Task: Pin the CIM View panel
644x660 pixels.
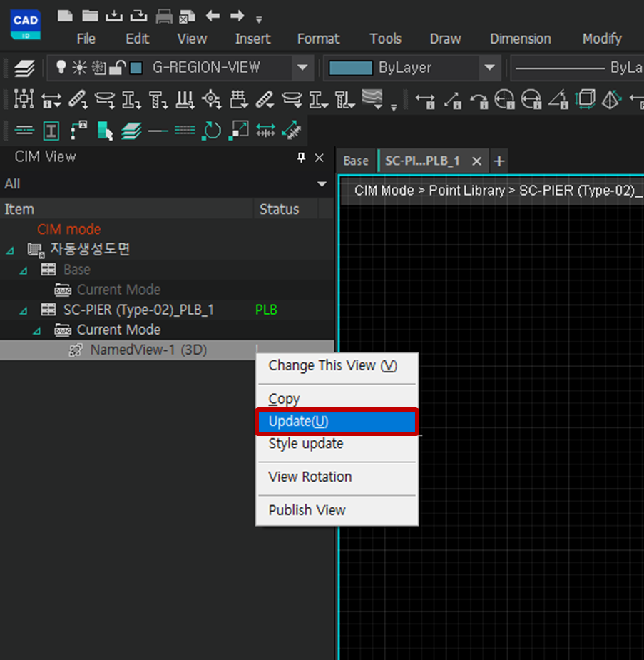Action: [300, 158]
